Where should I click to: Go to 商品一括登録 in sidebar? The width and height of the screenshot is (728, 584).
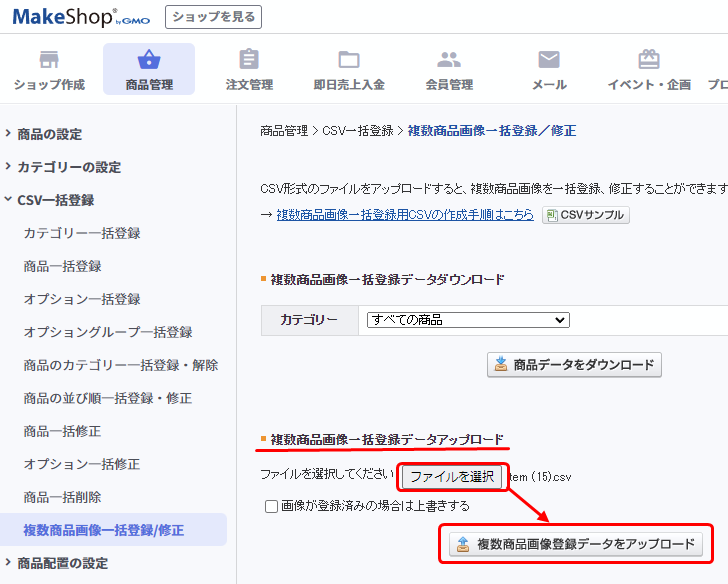tap(62, 266)
